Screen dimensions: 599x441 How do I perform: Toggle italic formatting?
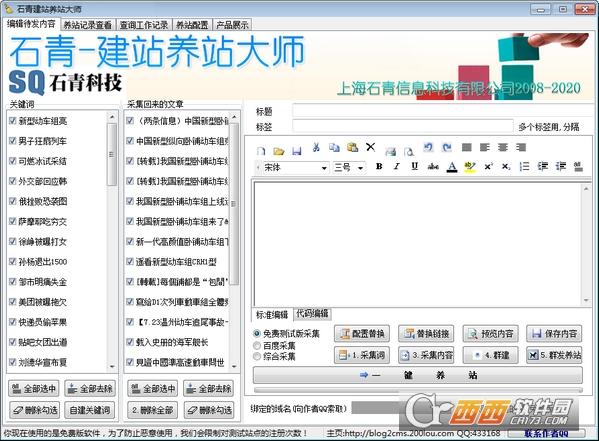click(397, 166)
